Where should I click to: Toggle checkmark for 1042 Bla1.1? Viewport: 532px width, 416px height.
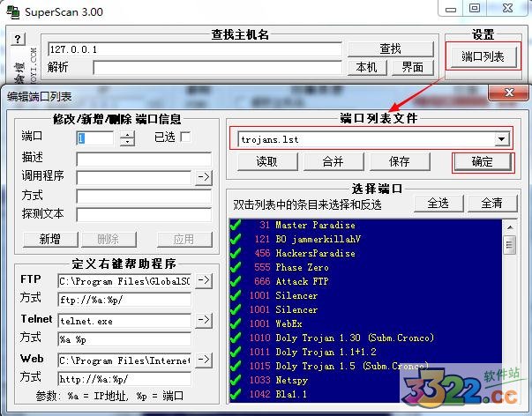coord(236,394)
